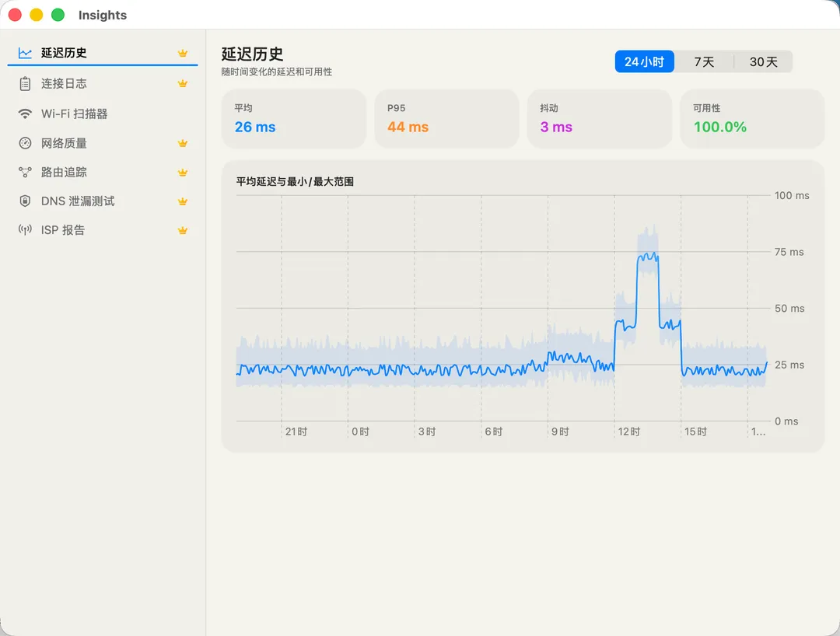Click the 0时 time axis label
The height and width of the screenshot is (636, 840).
[361, 432]
